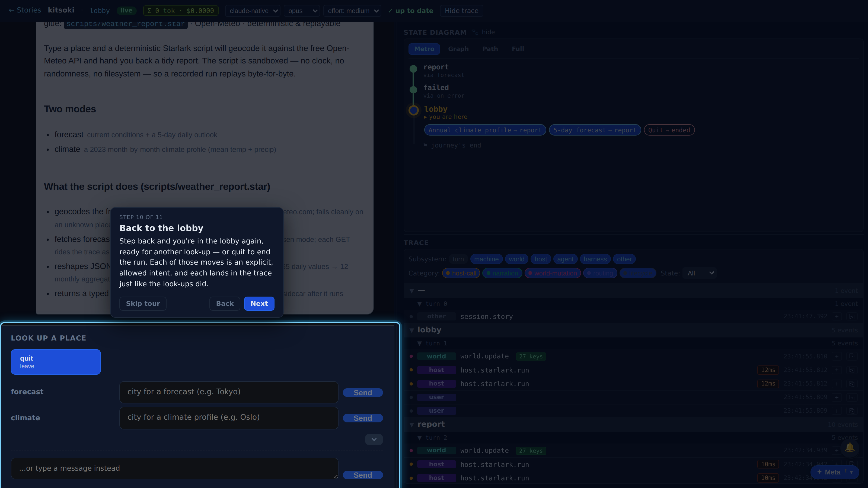Switch to Full diagram tab
Viewport: 868px width, 488px height.
pyautogui.click(x=518, y=49)
